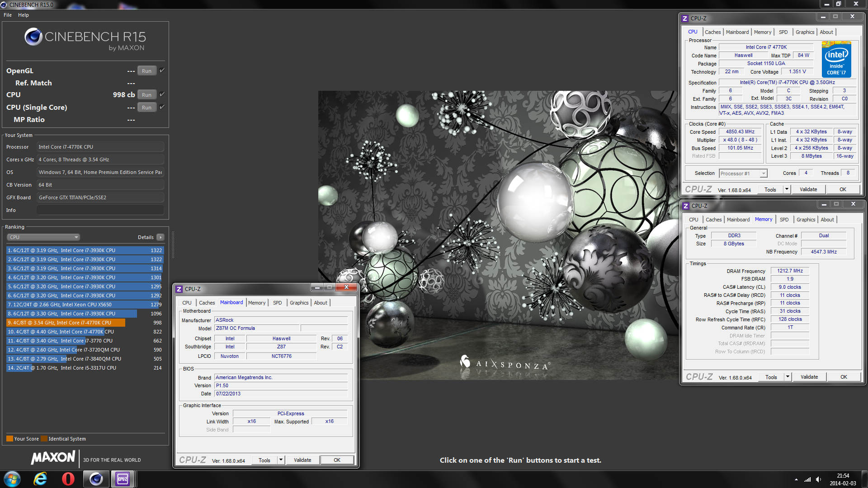The width and height of the screenshot is (868, 488).
Task: Select ranking row 14 Core i5-3317U
Action: tap(85, 368)
